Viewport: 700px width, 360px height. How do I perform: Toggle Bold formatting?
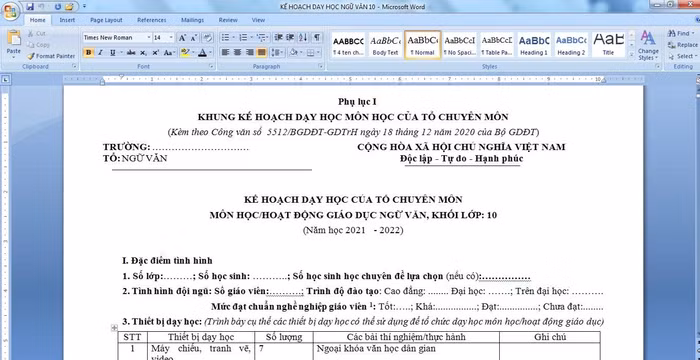(x=88, y=53)
